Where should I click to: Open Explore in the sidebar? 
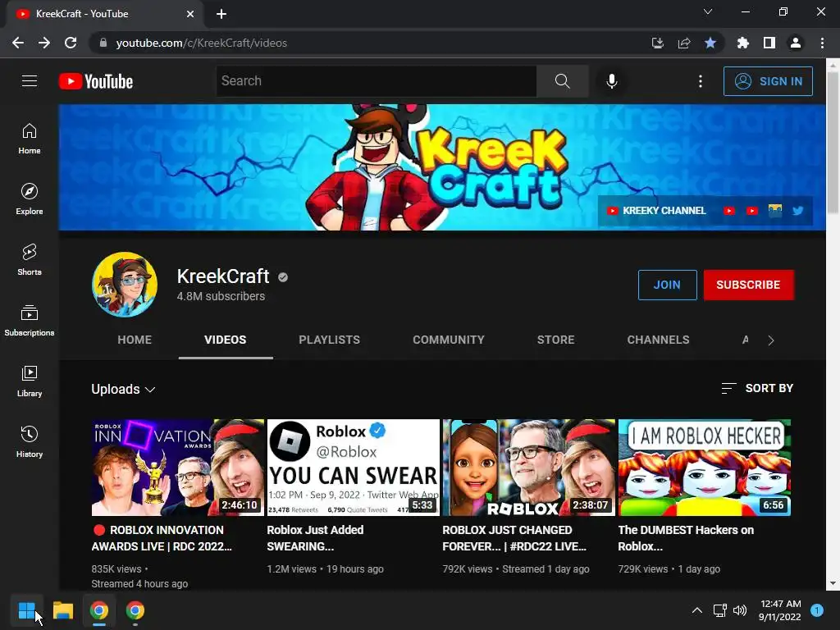pyautogui.click(x=30, y=199)
